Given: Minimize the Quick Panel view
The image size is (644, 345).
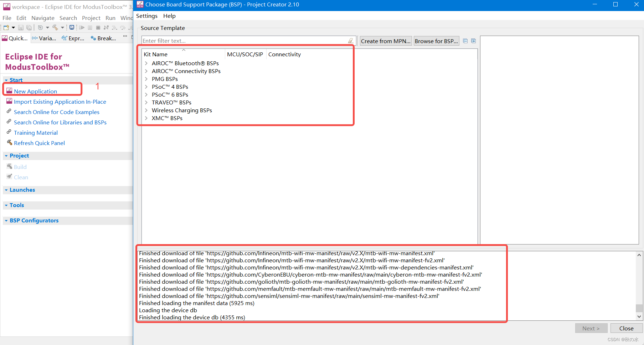Looking at the screenshot, I should [125, 36].
